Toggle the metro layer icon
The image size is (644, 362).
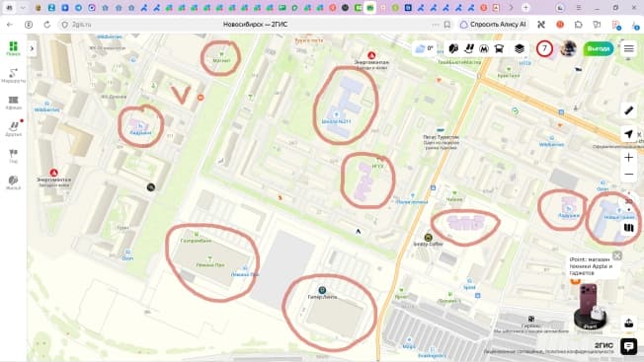(x=484, y=48)
